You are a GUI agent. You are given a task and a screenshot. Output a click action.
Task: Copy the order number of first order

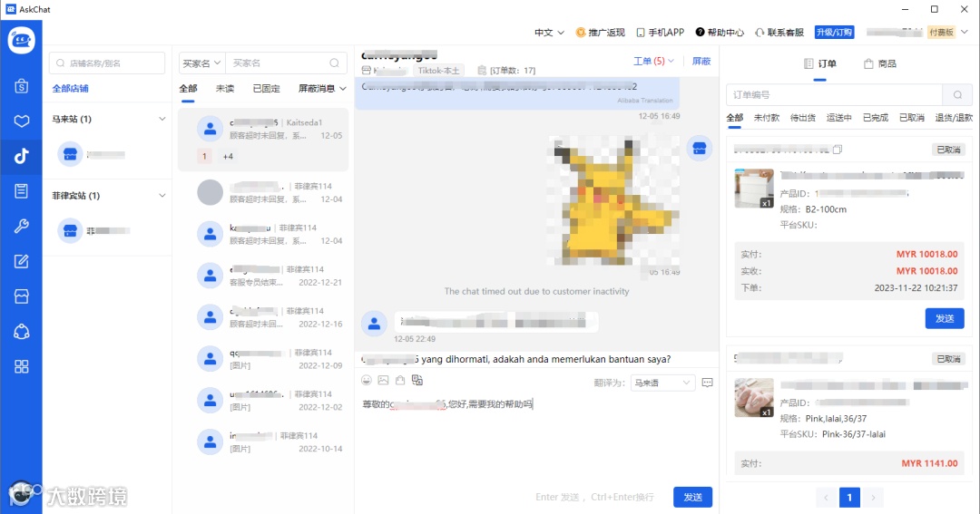click(838, 150)
